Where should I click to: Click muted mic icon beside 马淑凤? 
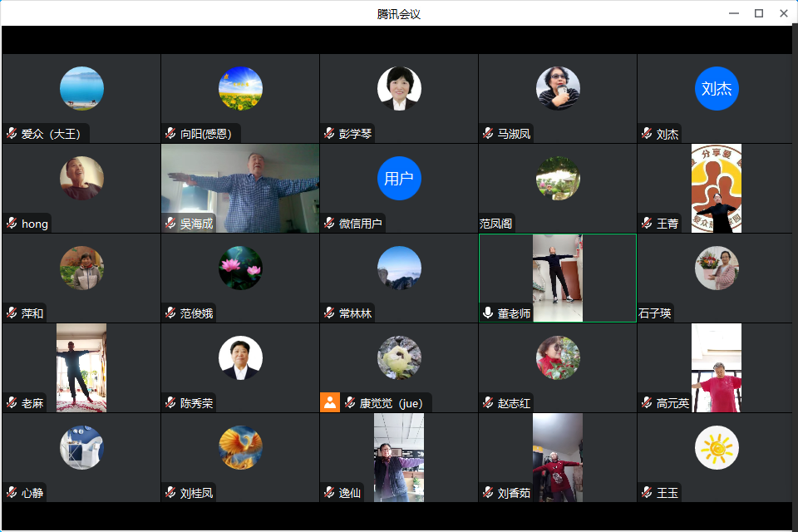pyautogui.click(x=488, y=134)
